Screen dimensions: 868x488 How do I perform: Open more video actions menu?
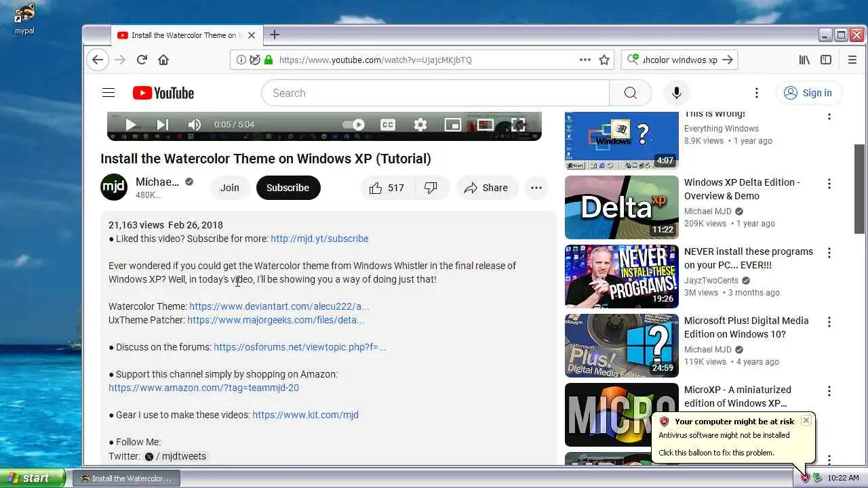pyautogui.click(x=536, y=188)
